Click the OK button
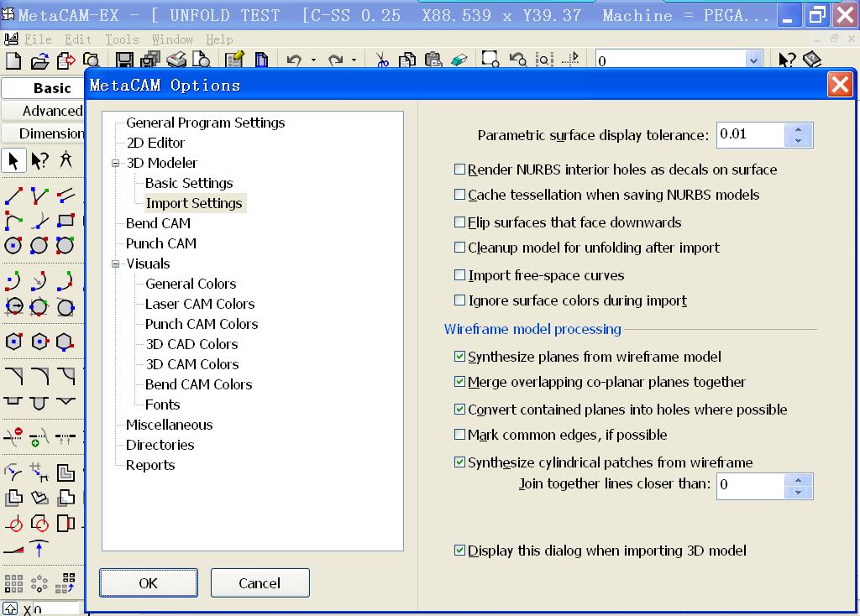Screen dimensions: 860x616 pos(149,583)
